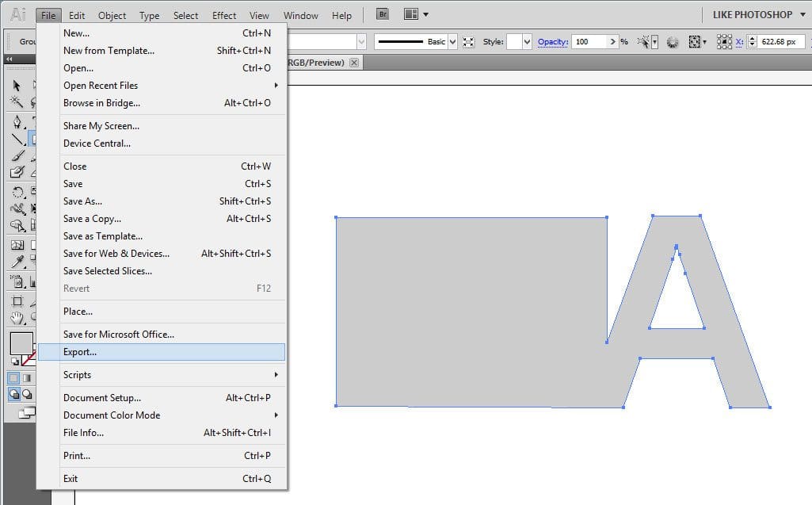Choose Place... menu item
This screenshot has height=505, width=812.
point(162,311)
